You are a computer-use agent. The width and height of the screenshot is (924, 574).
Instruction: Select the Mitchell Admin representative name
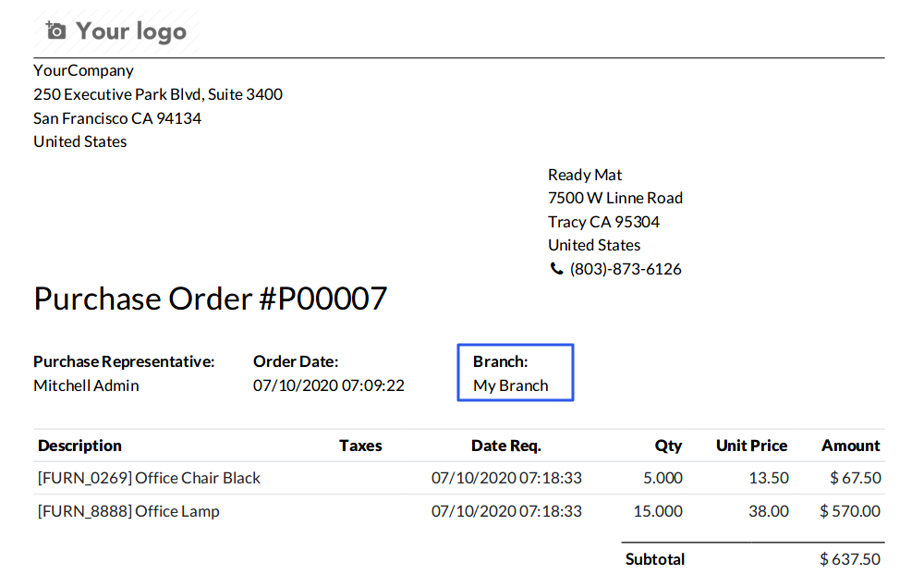coord(86,385)
